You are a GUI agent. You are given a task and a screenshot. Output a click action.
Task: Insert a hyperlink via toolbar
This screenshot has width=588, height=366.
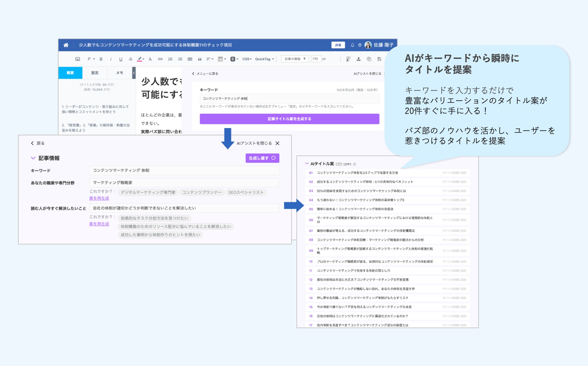tap(160, 59)
